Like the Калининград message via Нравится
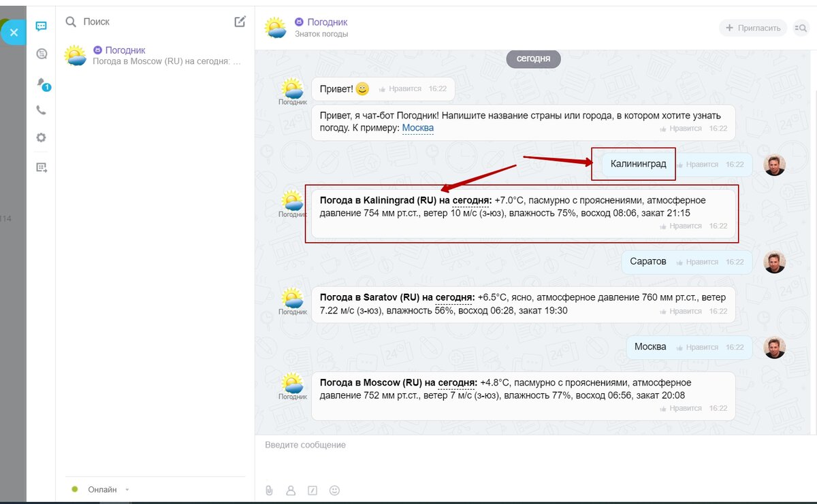Screen dimensions: 817x504 (697, 165)
